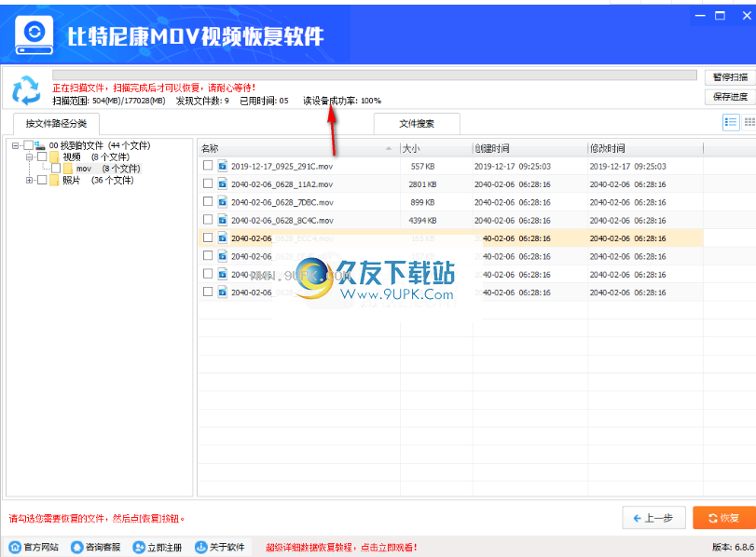Maximize the application window
This screenshot has height=557, width=756.
pyautogui.click(x=720, y=16)
